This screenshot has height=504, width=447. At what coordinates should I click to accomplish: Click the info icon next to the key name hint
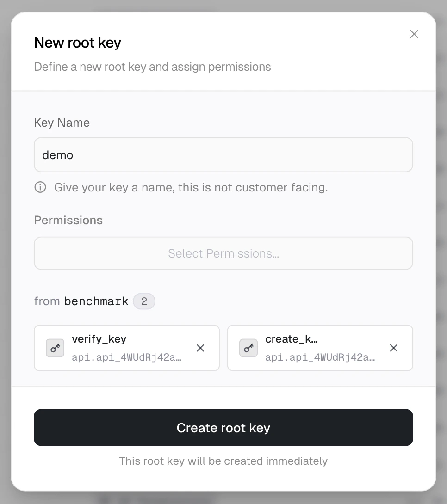[40, 187]
